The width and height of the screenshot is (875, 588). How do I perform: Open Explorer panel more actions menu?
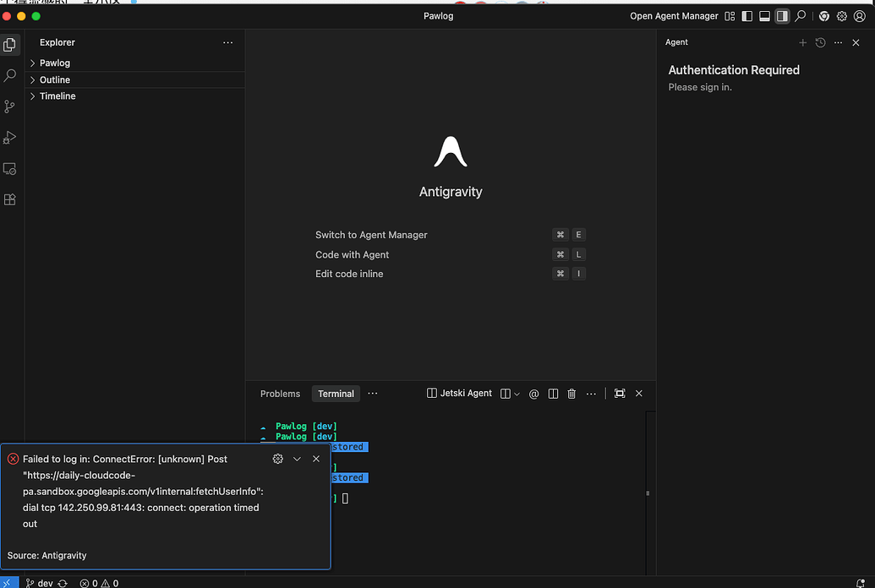click(x=227, y=42)
